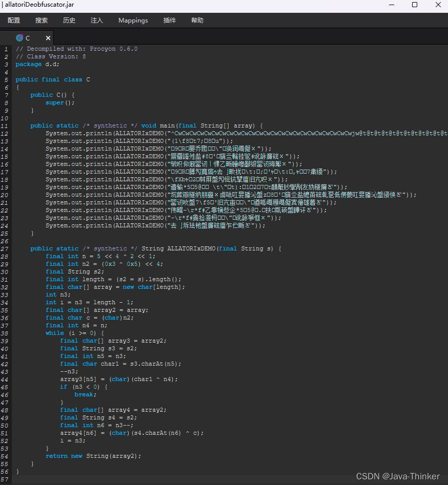Click the ALLATORIxDEMO method declaration line

(156, 248)
